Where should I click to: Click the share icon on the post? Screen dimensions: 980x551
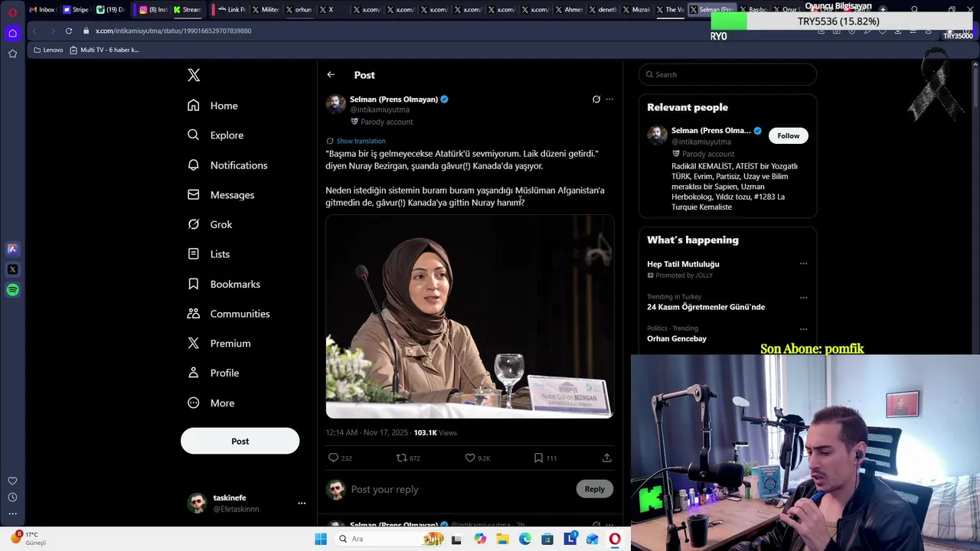(x=606, y=458)
